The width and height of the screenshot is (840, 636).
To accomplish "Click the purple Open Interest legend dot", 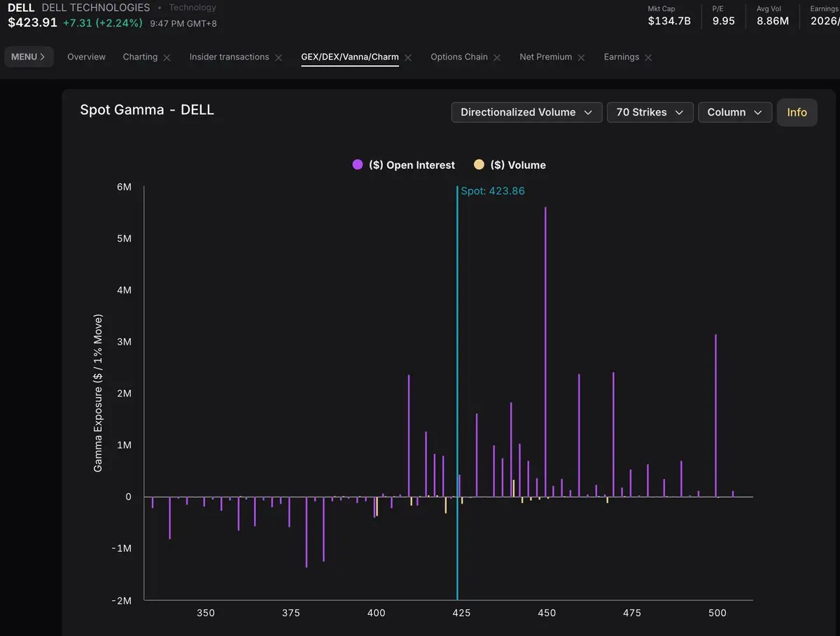I will [358, 165].
